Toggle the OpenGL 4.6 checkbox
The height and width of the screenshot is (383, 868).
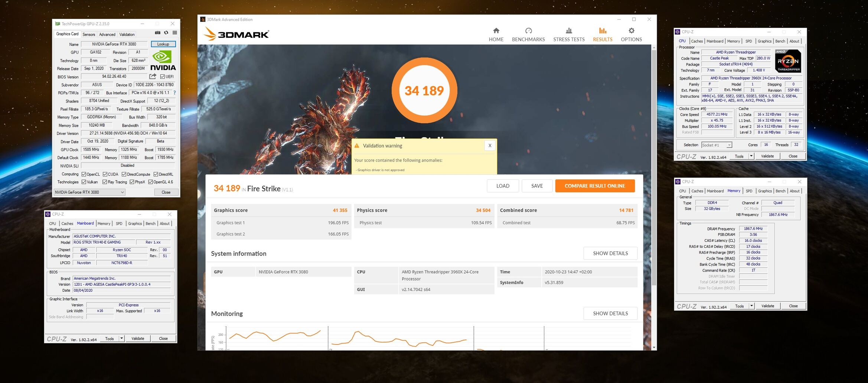click(150, 182)
